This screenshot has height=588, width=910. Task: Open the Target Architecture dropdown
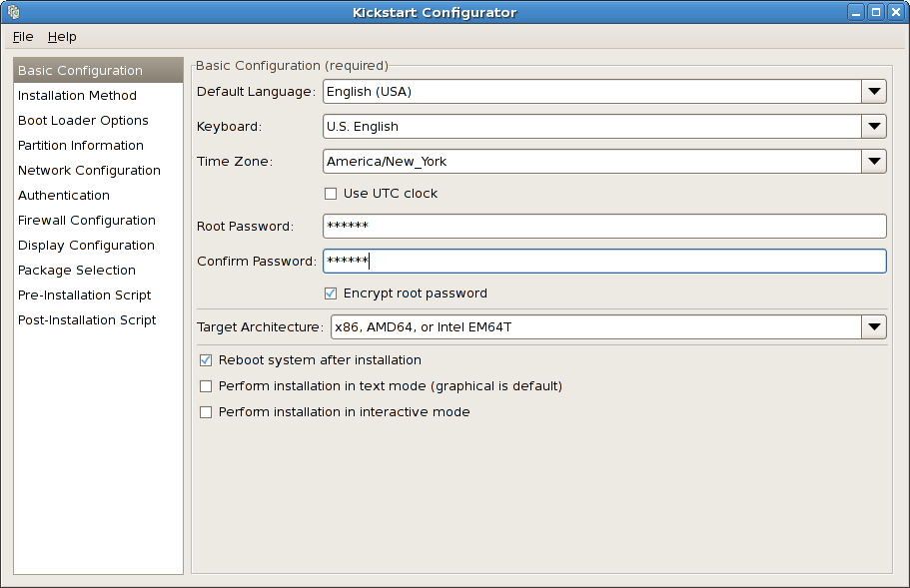pyautogui.click(x=874, y=326)
